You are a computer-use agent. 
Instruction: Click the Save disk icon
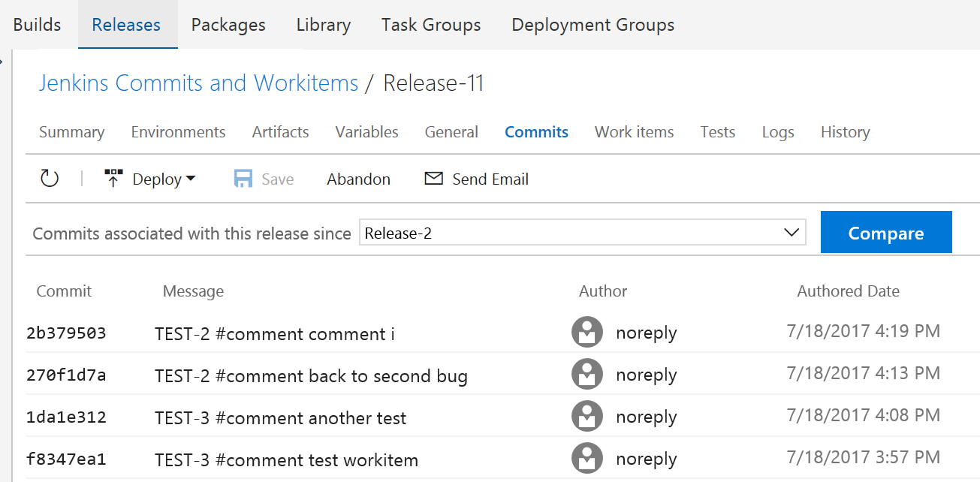coord(242,178)
